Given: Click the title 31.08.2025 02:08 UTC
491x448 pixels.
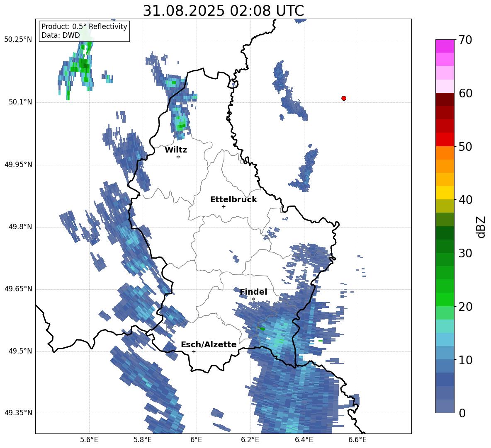Looking at the screenshot, I should [223, 11].
